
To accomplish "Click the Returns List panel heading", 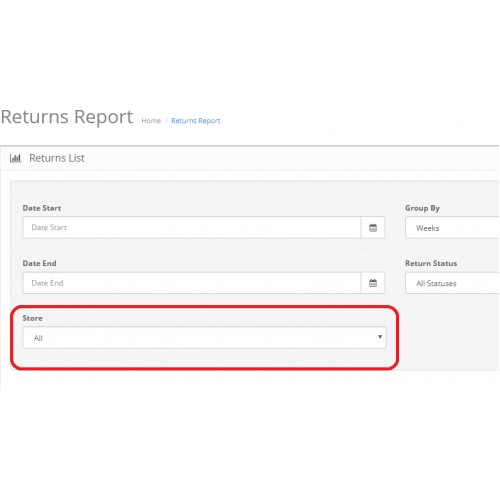I will click(x=57, y=158).
